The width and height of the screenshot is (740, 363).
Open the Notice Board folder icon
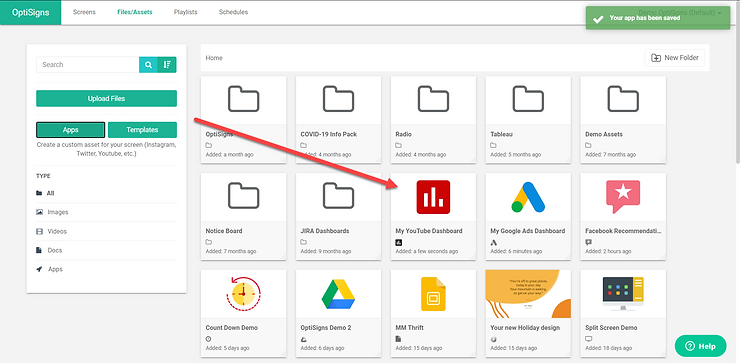click(x=244, y=195)
